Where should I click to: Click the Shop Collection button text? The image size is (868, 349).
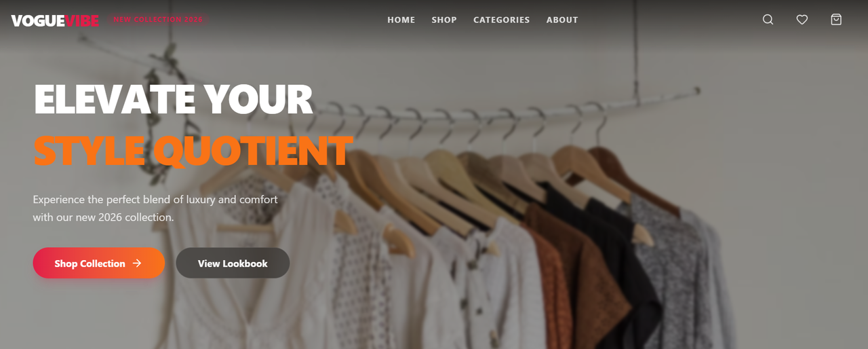[x=90, y=263]
